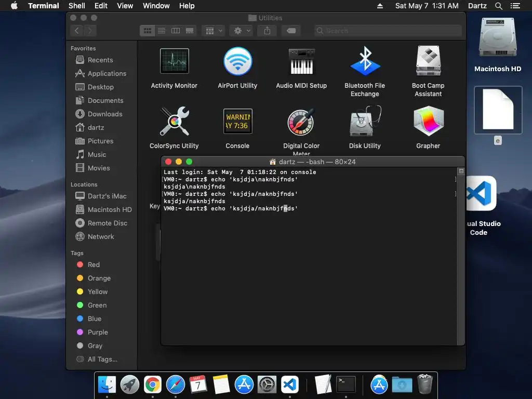Open Grapher app icon
This screenshot has width=532, height=399.
428,121
